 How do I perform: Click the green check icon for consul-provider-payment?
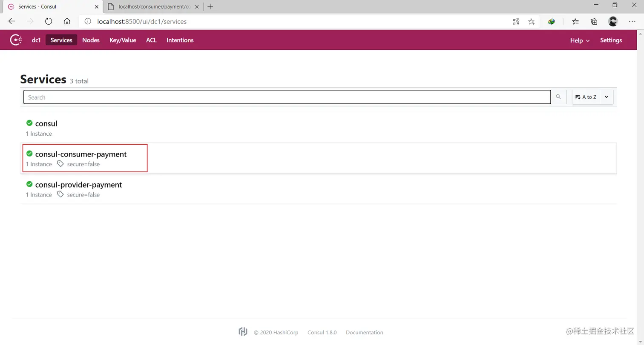click(x=29, y=184)
